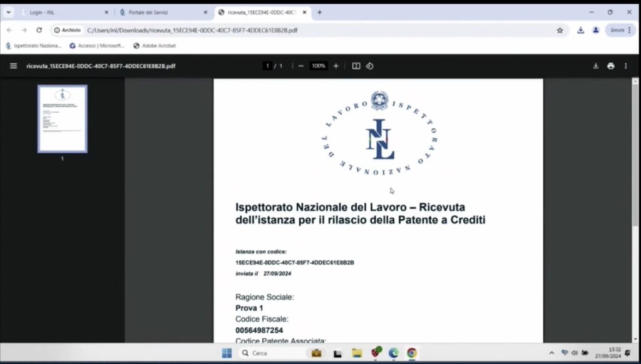Open the Chrome profile icon
This screenshot has width=641, height=364.
pos(596,30)
